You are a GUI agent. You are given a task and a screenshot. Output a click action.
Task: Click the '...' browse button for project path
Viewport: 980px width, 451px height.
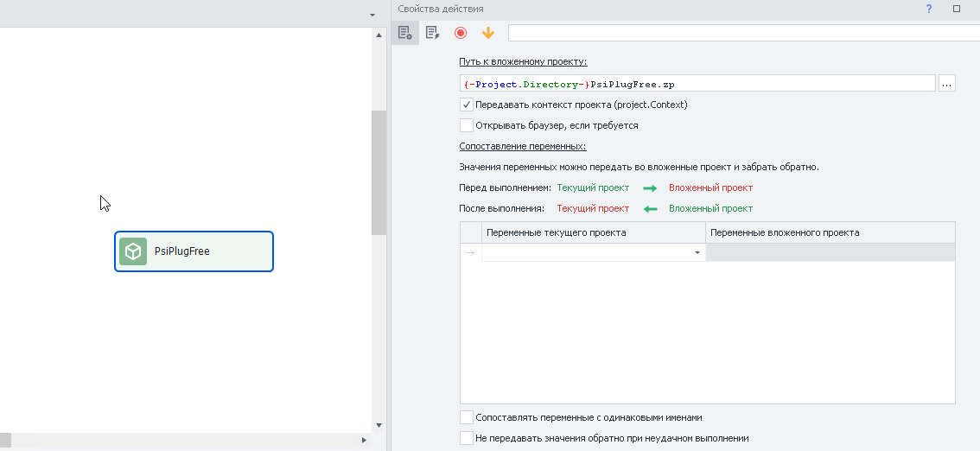947,84
